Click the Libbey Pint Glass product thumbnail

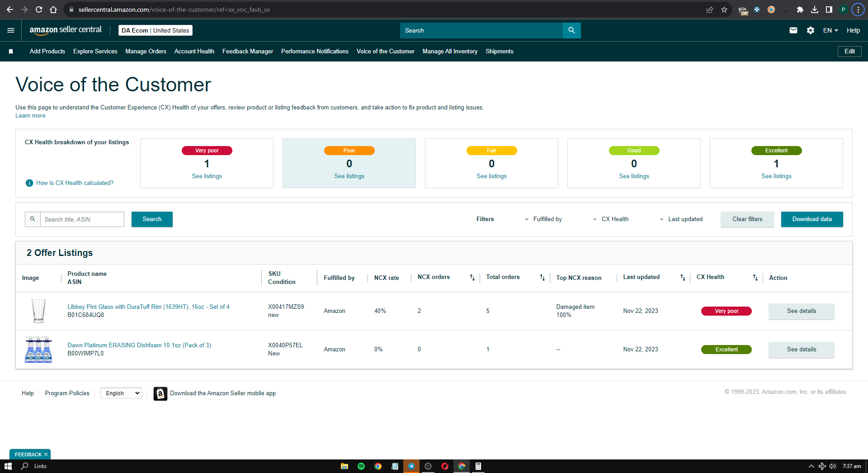click(x=38, y=311)
